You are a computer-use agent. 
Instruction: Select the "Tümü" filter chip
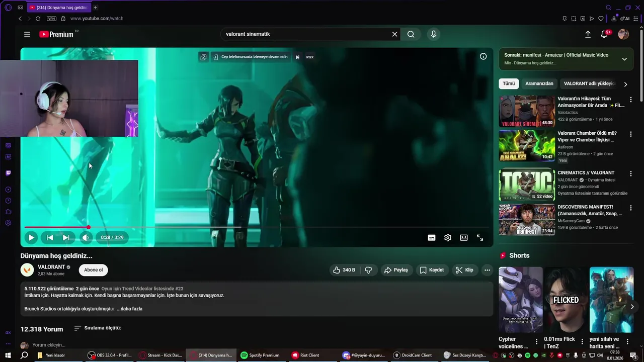(509, 83)
